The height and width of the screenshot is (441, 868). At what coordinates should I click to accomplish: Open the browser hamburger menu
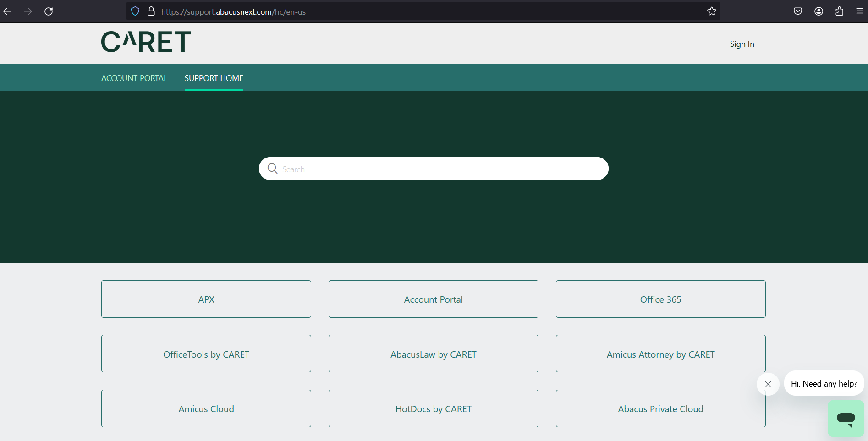pyautogui.click(x=860, y=11)
